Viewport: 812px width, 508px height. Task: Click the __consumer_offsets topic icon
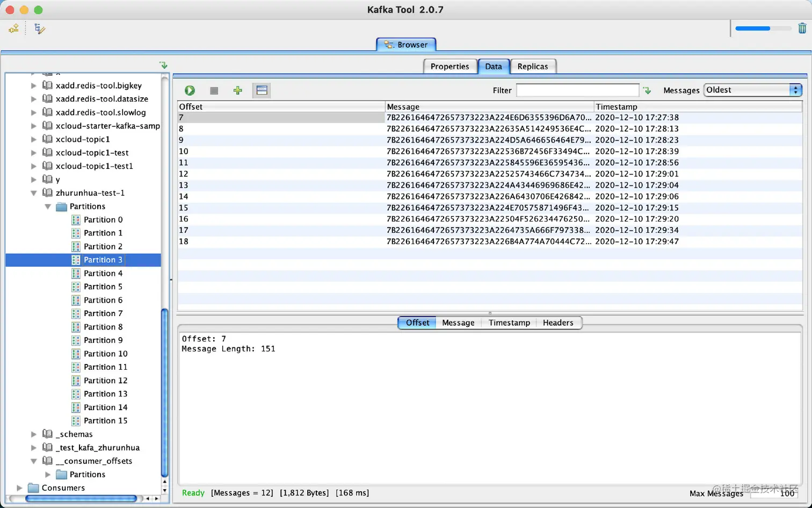tap(47, 461)
